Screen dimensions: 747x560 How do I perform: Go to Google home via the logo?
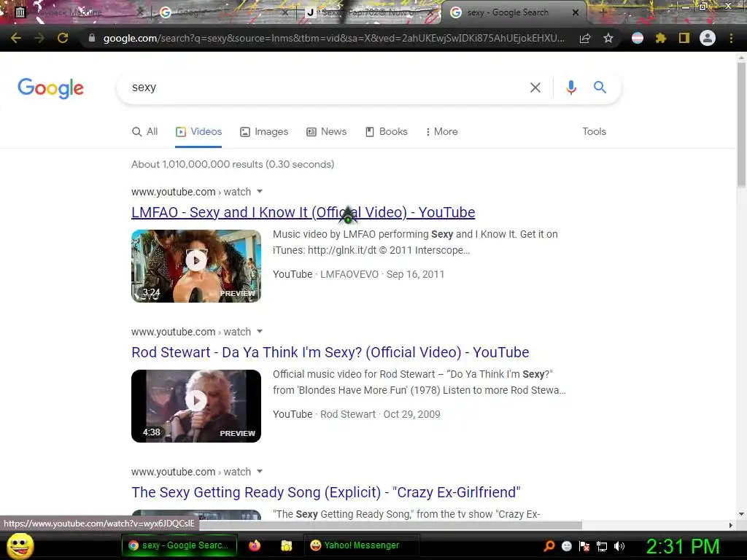click(50, 88)
